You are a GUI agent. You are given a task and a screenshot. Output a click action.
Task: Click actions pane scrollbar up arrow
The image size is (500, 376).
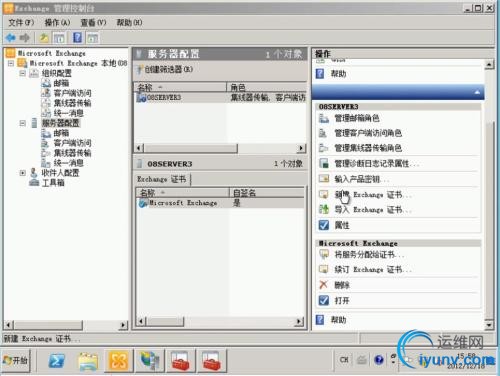point(489,64)
